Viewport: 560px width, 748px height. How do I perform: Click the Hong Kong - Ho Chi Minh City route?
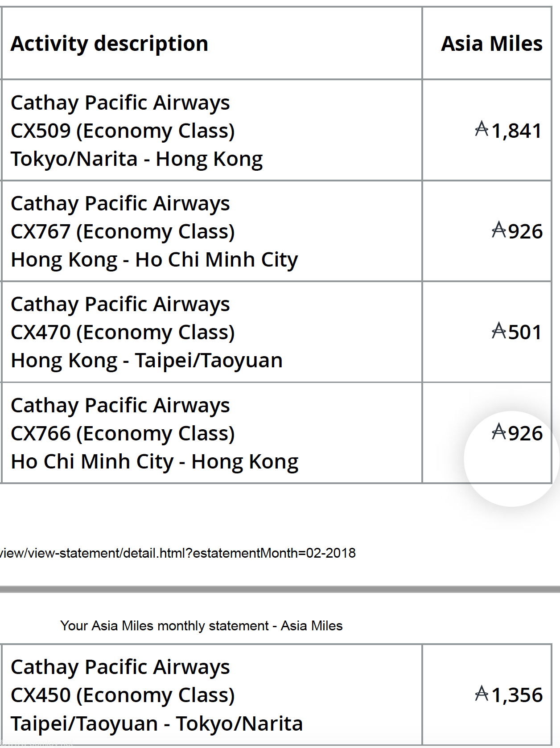154,260
